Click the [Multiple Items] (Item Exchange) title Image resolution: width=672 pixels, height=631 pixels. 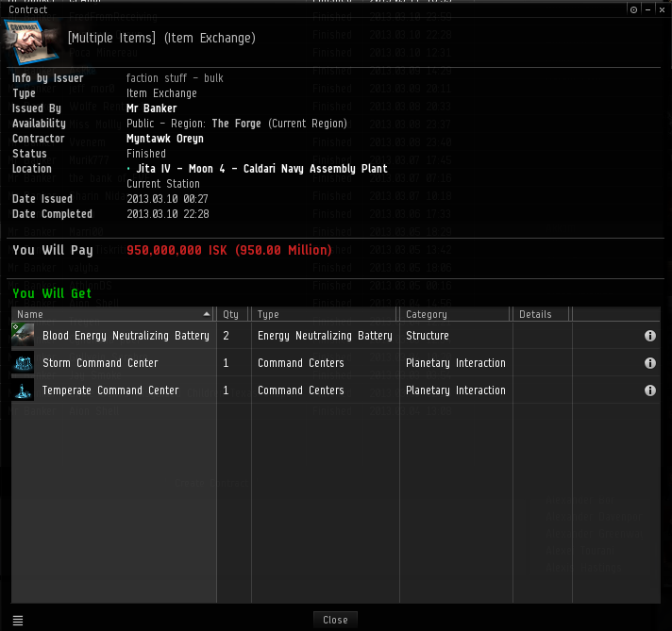coord(161,38)
